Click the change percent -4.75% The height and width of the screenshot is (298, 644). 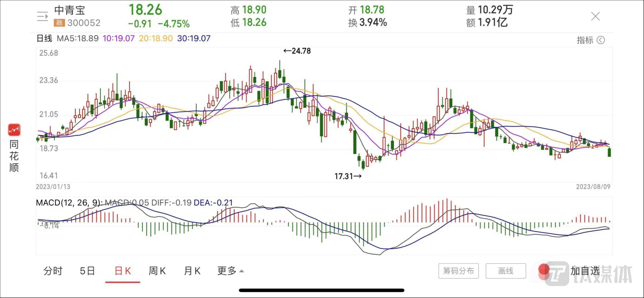tap(174, 24)
